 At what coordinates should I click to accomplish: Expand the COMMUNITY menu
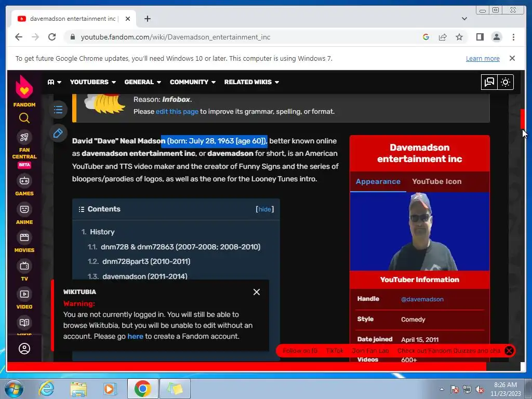click(192, 82)
